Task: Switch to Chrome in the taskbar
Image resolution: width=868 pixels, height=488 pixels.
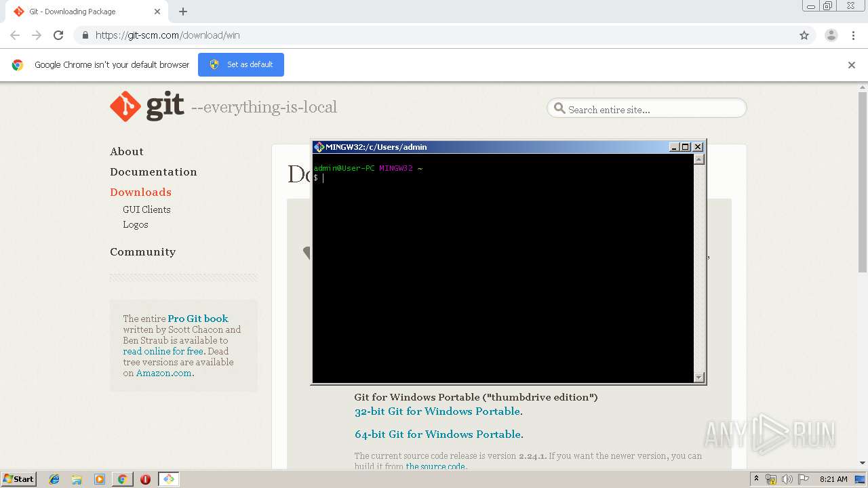Action: pos(122,479)
